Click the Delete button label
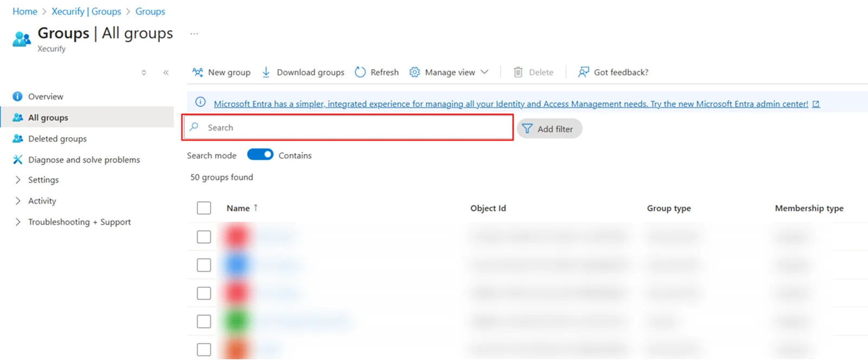 pyautogui.click(x=541, y=72)
